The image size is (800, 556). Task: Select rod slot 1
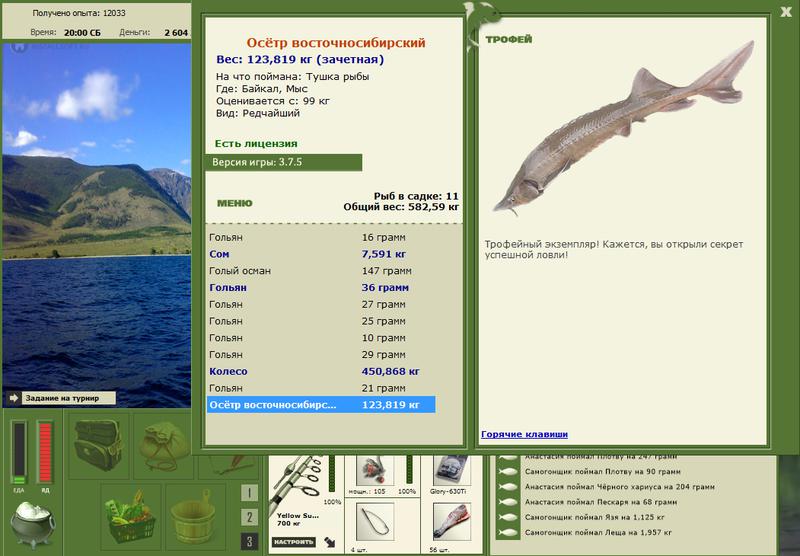[249, 493]
